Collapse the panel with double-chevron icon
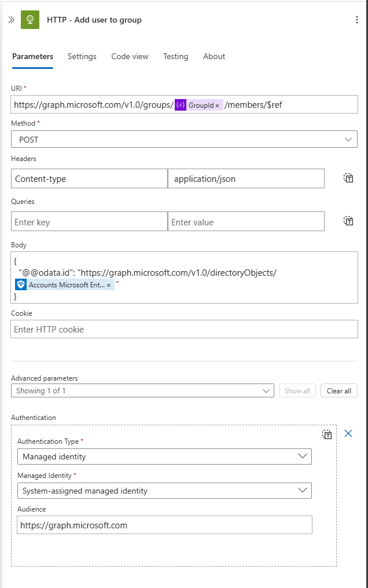Screen dimensions: 368x588 point(11,20)
